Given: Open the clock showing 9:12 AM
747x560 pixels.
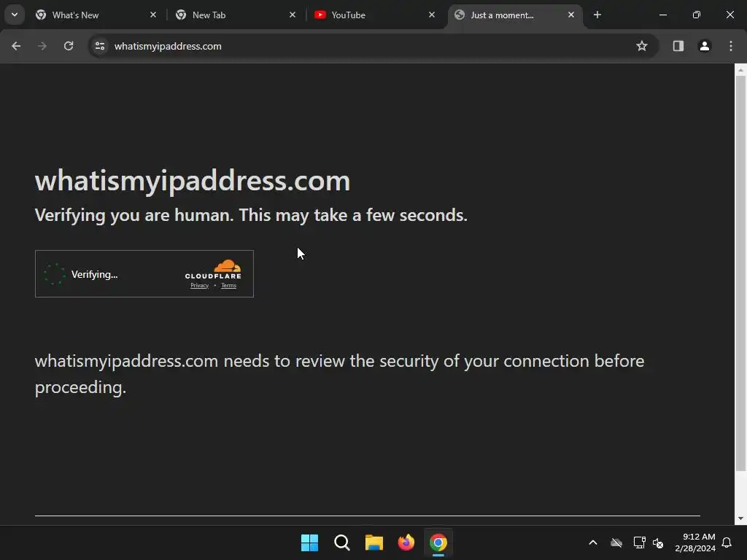Looking at the screenshot, I should [x=695, y=542].
